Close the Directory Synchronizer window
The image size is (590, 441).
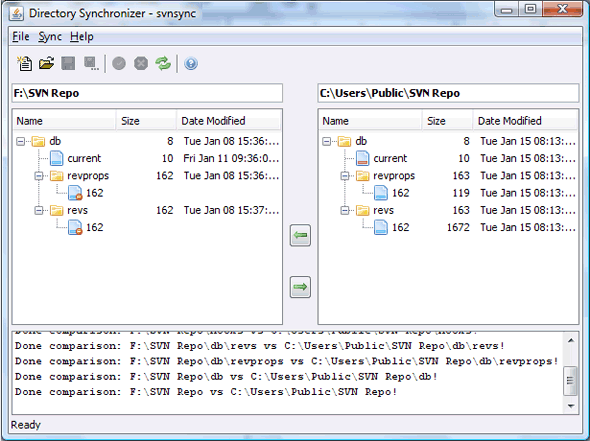point(563,9)
